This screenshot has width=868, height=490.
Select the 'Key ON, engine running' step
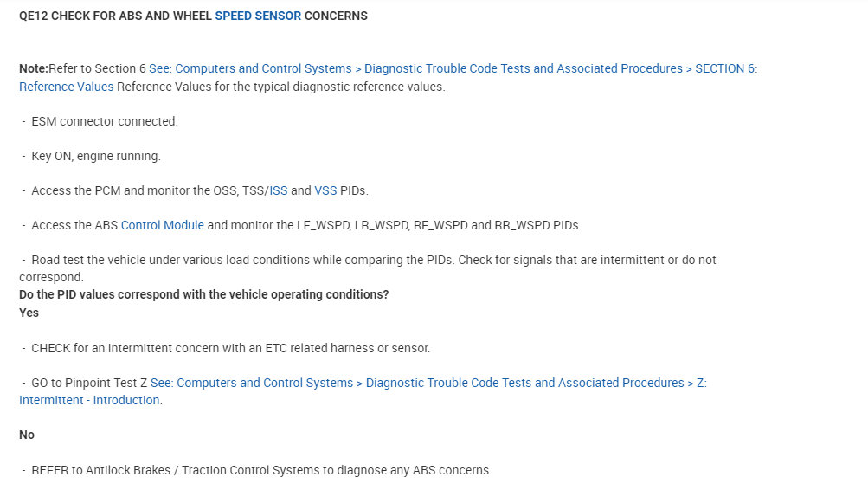[x=95, y=156]
